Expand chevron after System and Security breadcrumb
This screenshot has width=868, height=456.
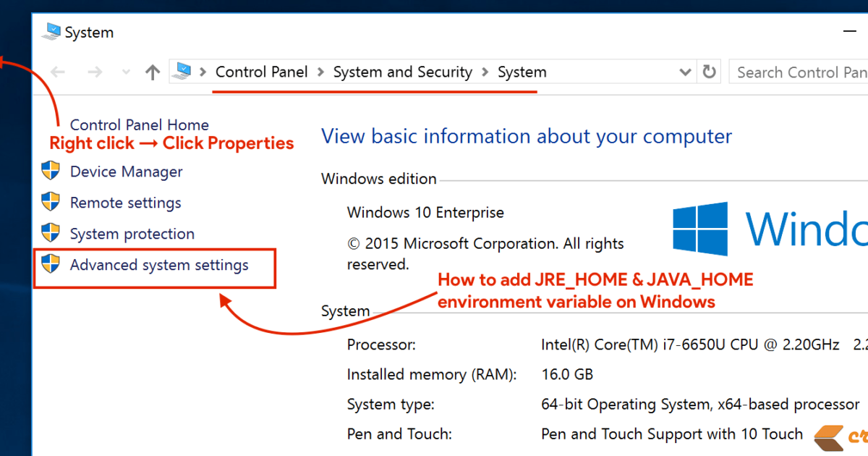click(x=485, y=72)
